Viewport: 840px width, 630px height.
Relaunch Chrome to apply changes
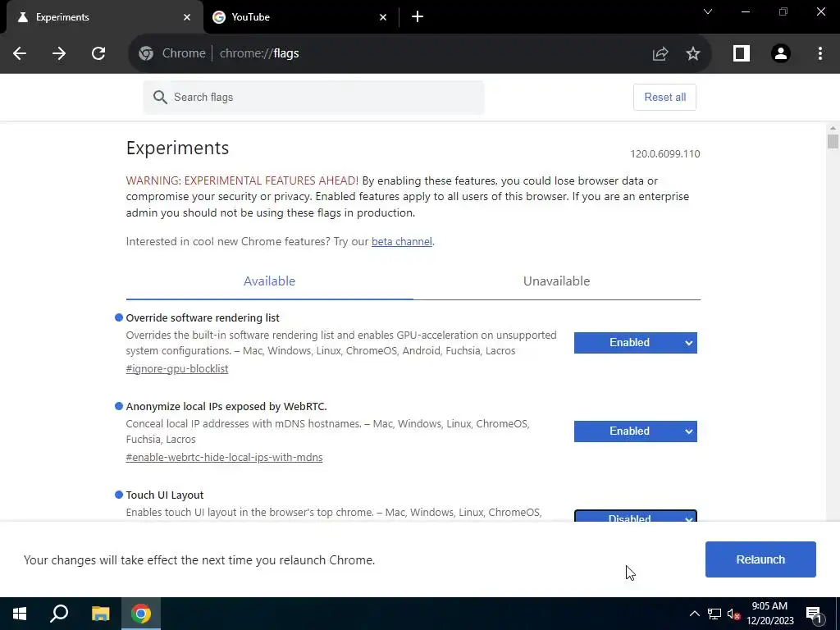coord(760,559)
